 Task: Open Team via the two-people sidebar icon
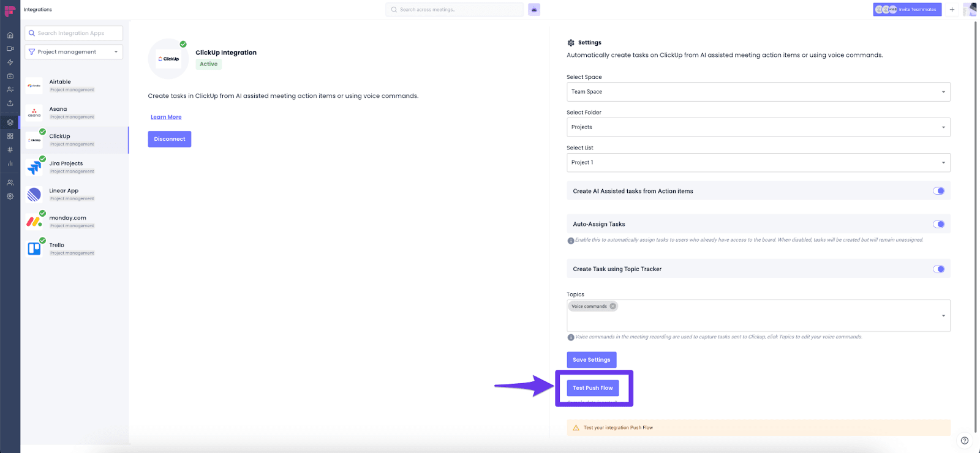click(x=10, y=182)
